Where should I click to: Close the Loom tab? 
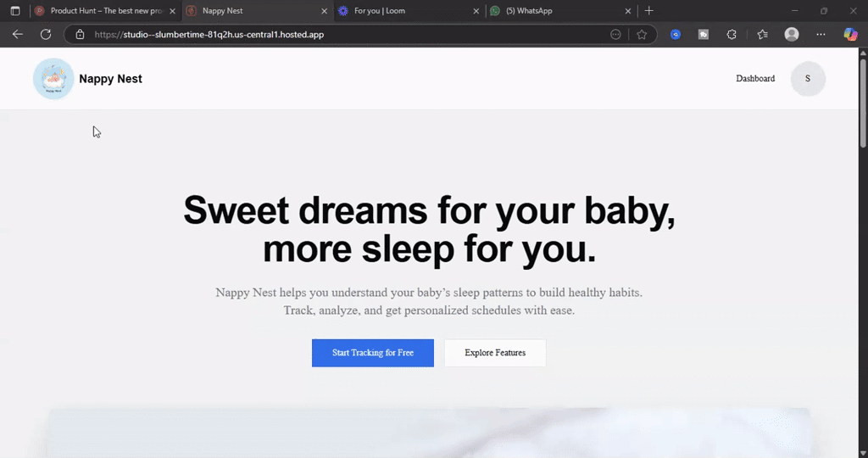(x=476, y=11)
